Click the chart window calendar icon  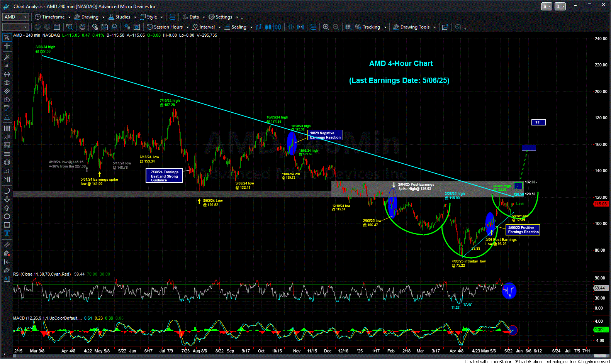57,27
